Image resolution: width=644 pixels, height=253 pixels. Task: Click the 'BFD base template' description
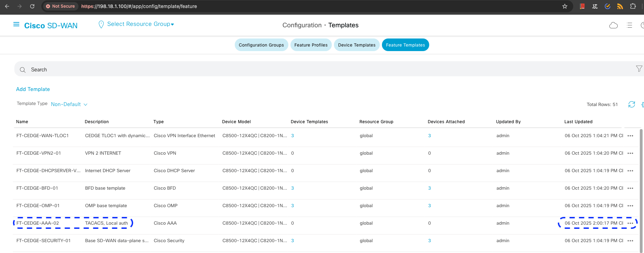pyautogui.click(x=105, y=188)
